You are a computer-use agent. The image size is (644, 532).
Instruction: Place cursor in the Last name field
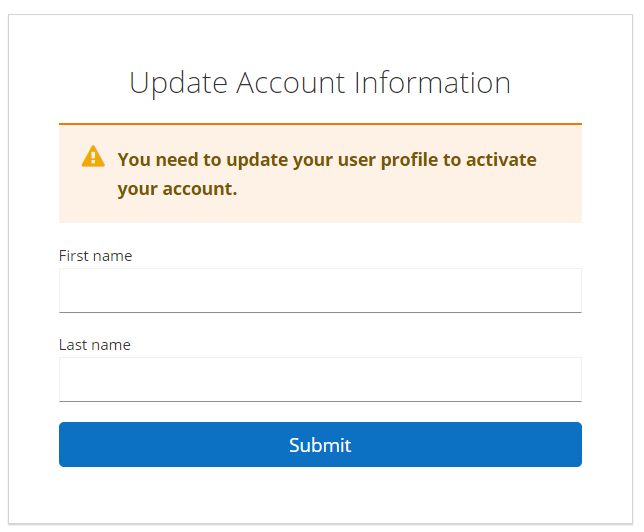coord(320,379)
